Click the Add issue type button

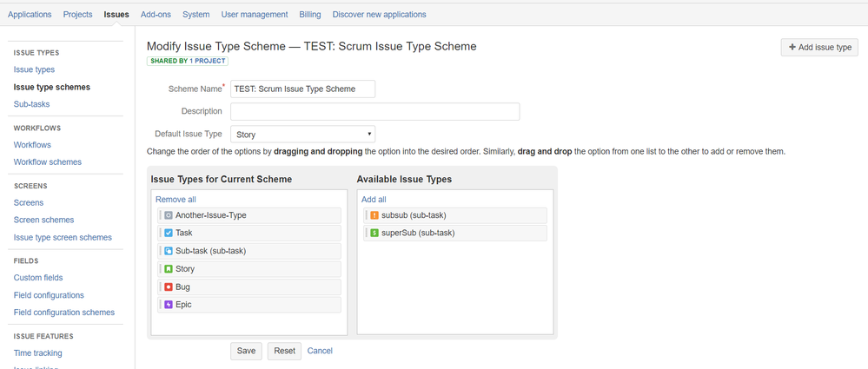tap(819, 48)
